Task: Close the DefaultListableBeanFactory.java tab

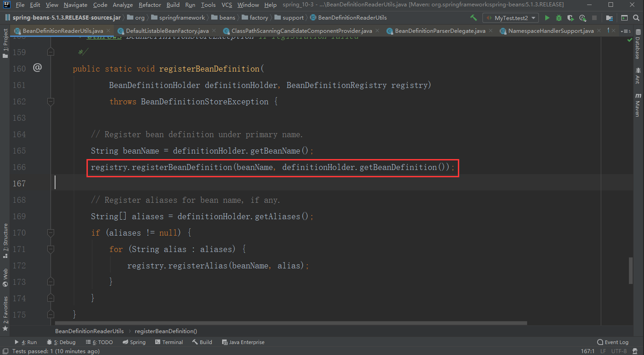Action: click(x=213, y=31)
